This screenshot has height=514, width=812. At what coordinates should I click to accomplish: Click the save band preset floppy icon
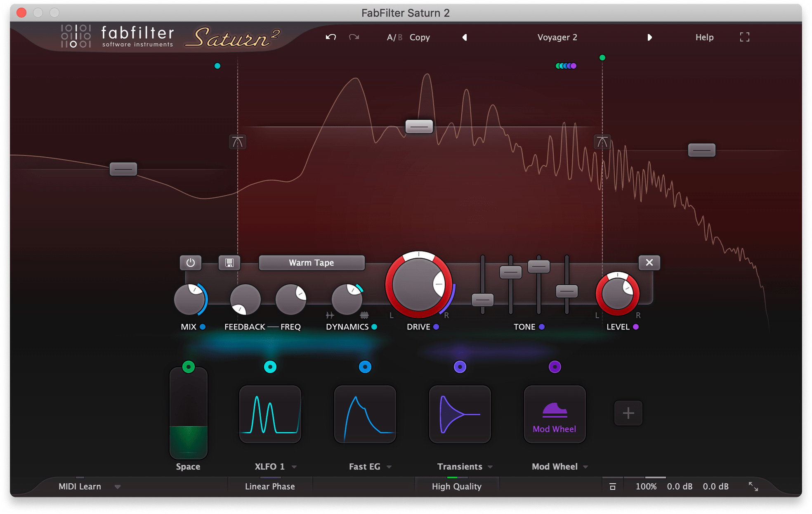(229, 263)
